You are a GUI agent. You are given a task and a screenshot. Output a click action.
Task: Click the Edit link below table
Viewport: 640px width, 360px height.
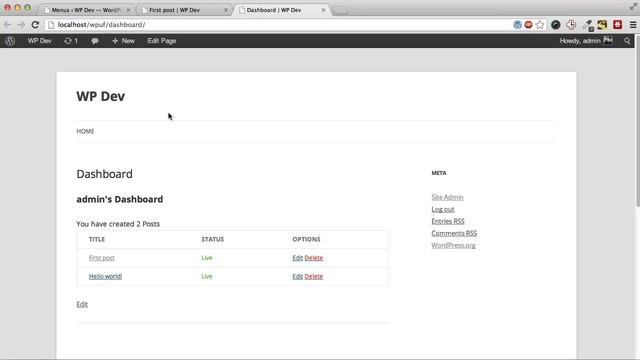pyautogui.click(x=82, y=304)
